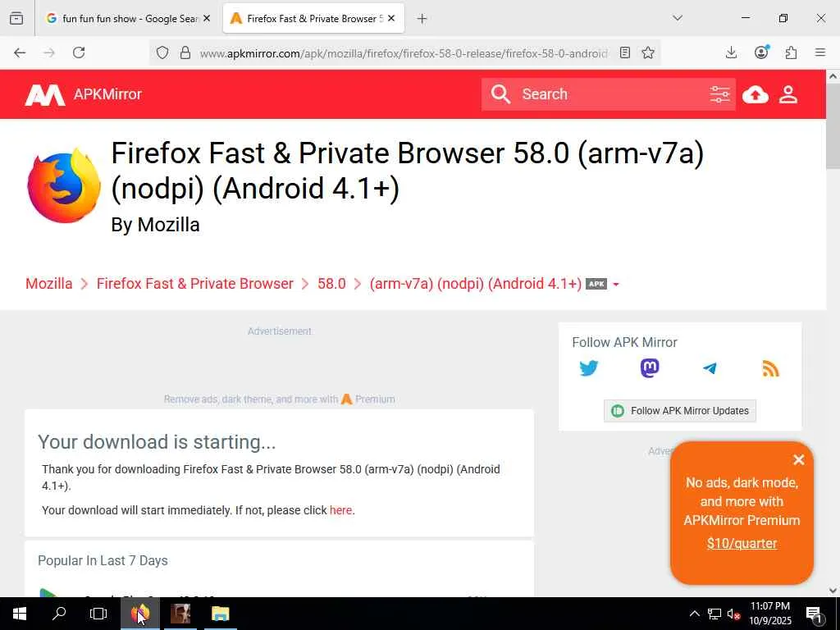Click the Firefox app logo image

[64, 185]
